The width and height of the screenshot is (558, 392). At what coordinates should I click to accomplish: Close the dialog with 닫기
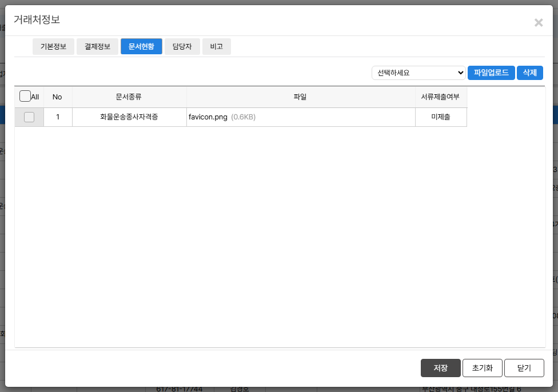point(524,368)
